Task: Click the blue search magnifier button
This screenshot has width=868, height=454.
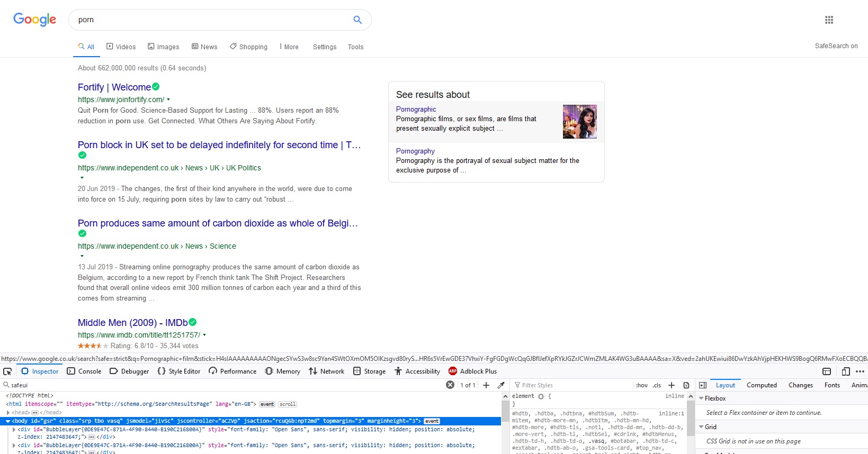Action: click(357, 20)
